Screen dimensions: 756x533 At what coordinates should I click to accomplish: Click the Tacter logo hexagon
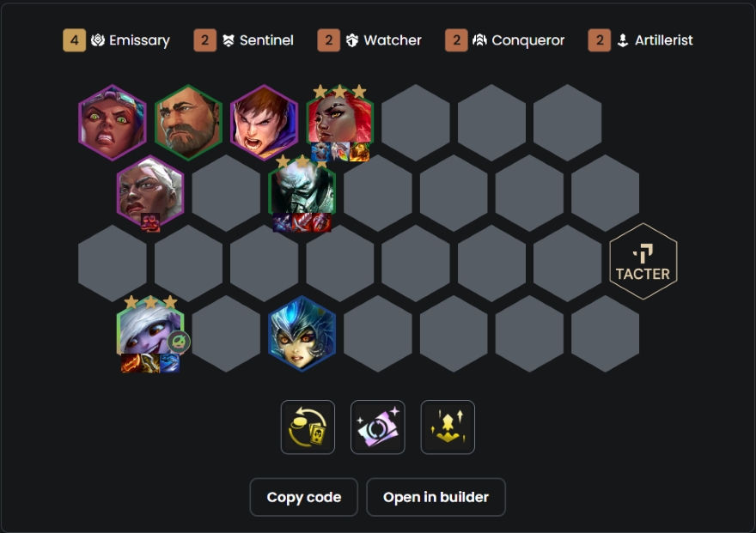click(643, 262)
